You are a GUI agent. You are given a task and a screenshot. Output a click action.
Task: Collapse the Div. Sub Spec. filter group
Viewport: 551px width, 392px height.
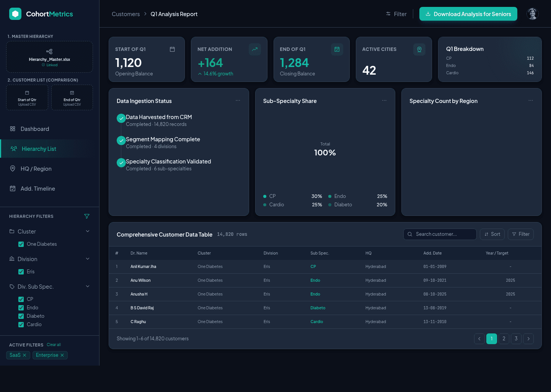tap(88, 286)
